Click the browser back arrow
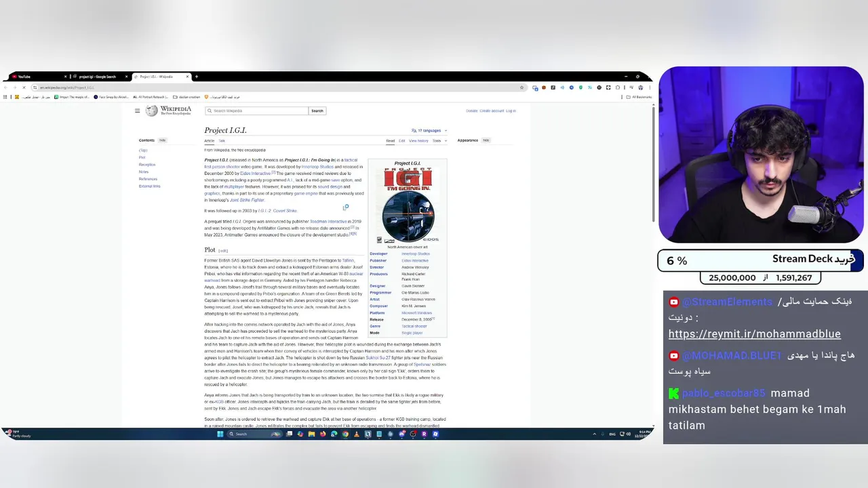The width and height of the screenshot is (868, 488). [5, 87]
